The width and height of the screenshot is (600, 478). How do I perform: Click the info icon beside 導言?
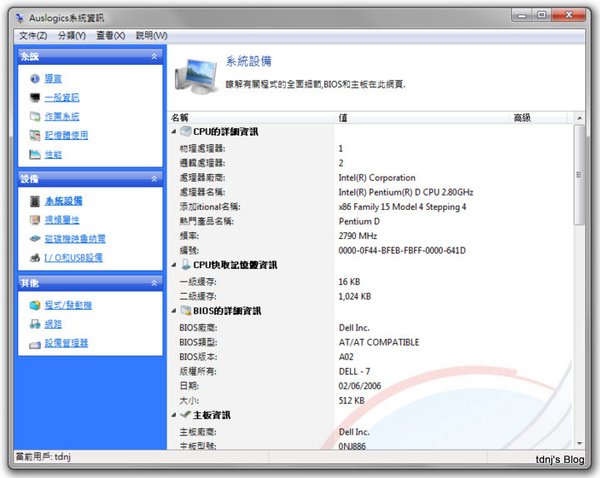tap(35, 78)
